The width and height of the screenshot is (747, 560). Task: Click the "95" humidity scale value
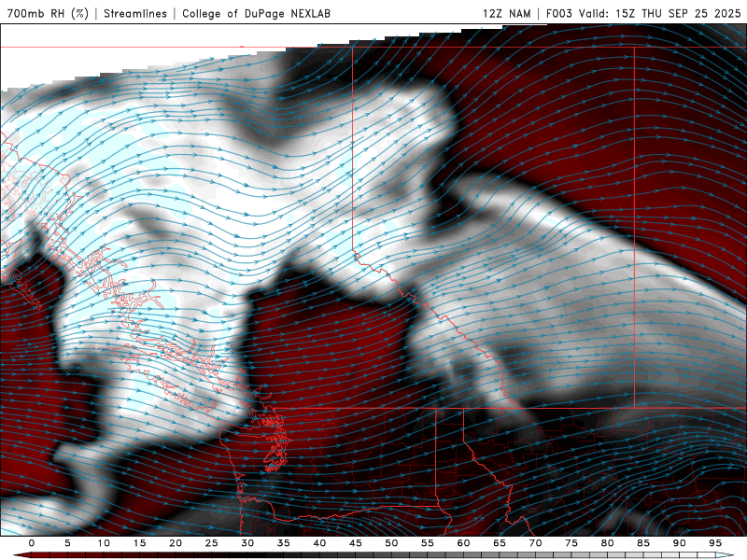click(715, 543)
